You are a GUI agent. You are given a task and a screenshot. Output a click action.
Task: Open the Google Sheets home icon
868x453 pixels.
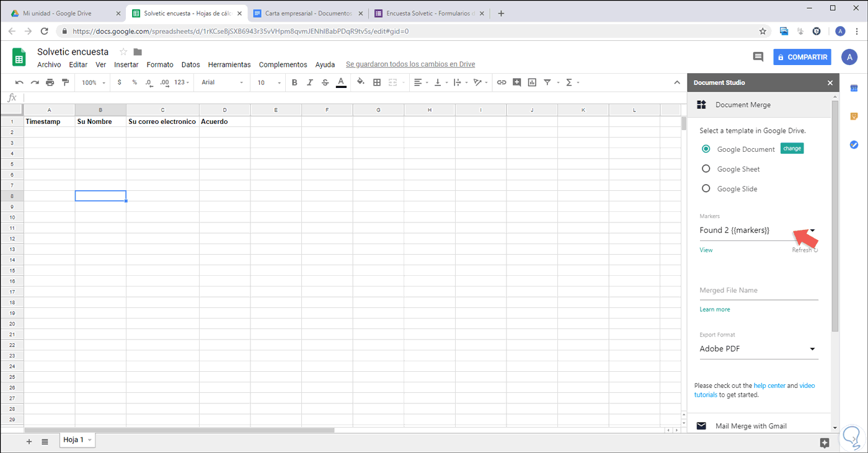tap(19, 58)
